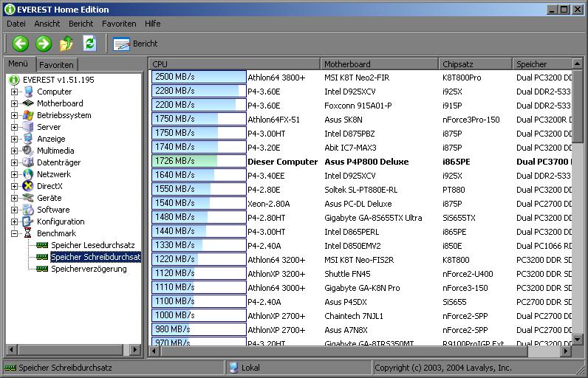Open the Favoriten menu in menu bar
Viewport: 588px width, 378px height.
119,24
